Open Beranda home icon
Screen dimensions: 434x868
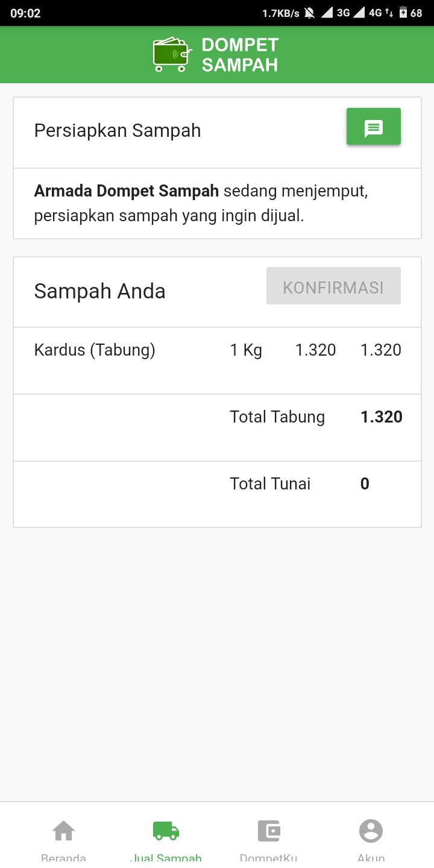click(x=64, y=831)
